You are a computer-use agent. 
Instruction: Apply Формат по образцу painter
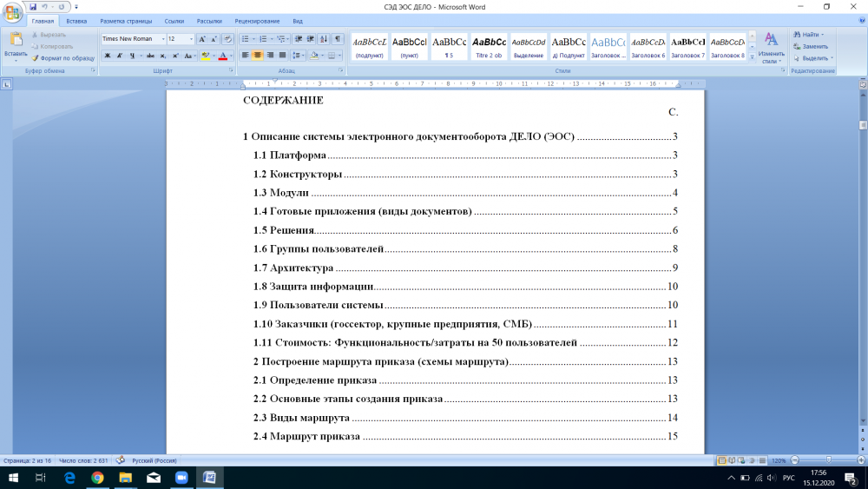tap(62, 58)
